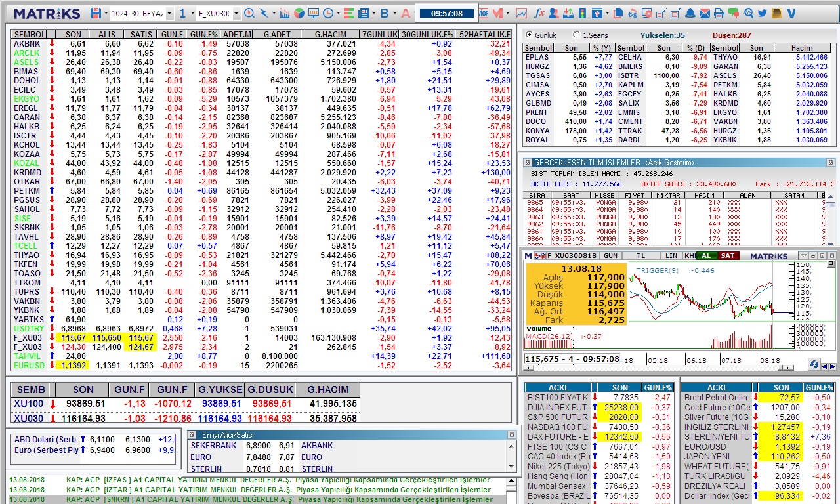840x504 pixels.
Task: Click the executed trades list vertical scrollbar
Action: coord(830,220)
